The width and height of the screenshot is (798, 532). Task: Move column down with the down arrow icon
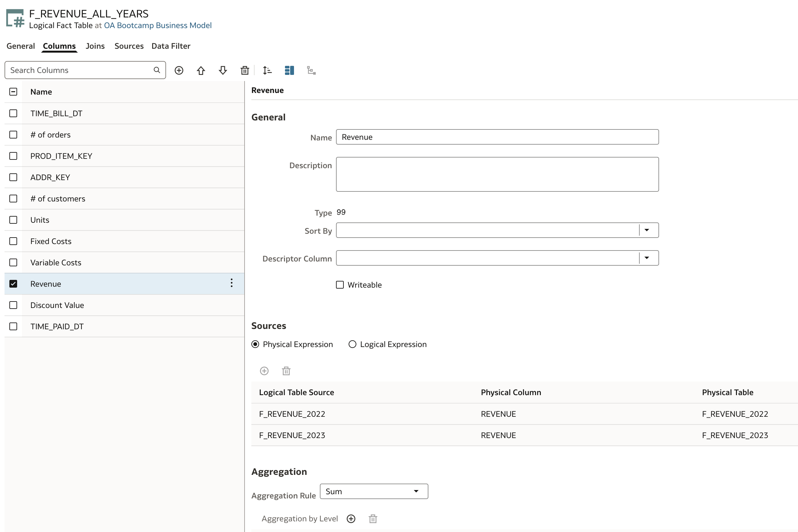(223, 70)
